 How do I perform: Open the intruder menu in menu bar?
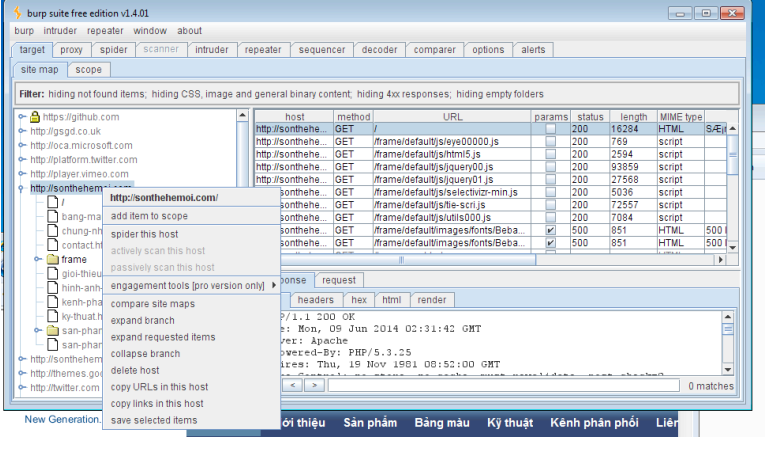tap(60, 31)
